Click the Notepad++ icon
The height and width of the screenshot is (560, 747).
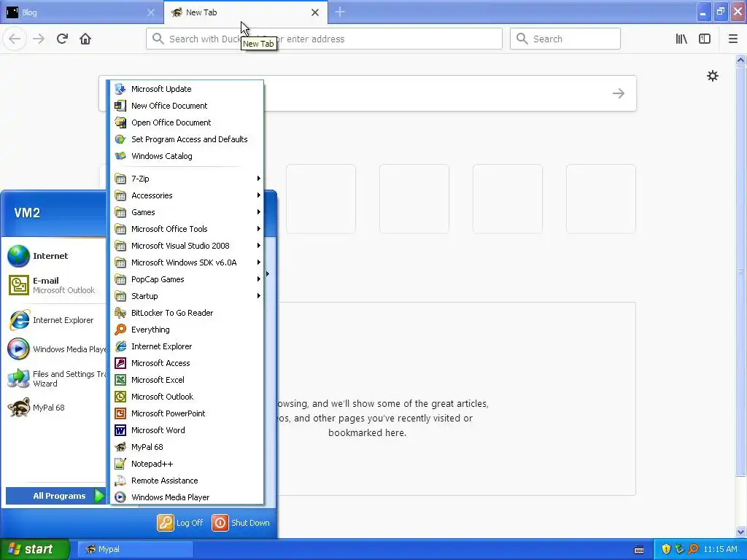[x=120, y=463]
